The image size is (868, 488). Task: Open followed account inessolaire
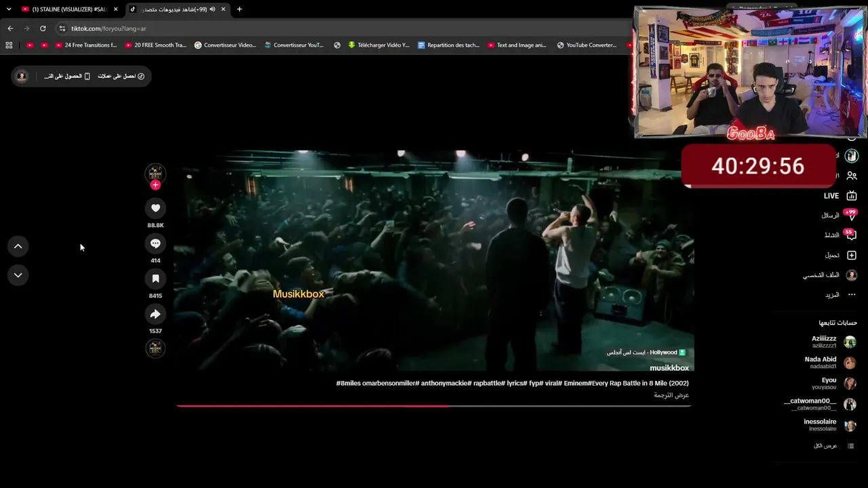click(830, 425)
